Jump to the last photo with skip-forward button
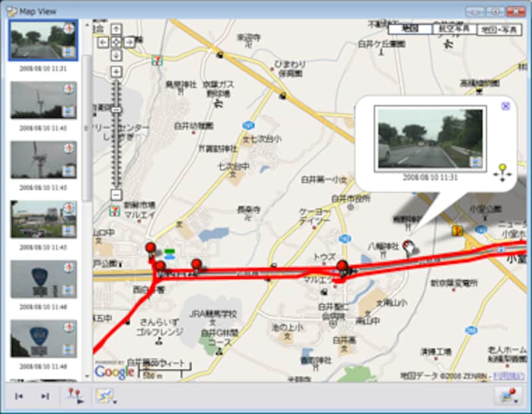The width and height of the screenshot is (532, 414). pos(45,396)
